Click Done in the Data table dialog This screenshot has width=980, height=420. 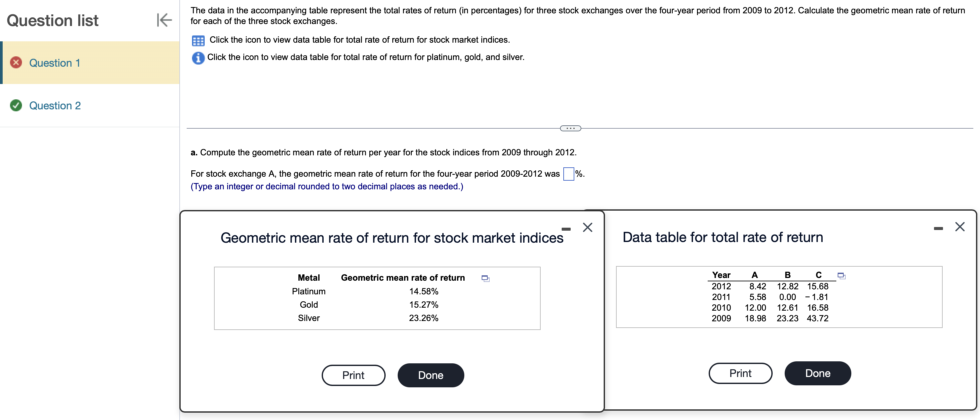(x=818, y=373)
